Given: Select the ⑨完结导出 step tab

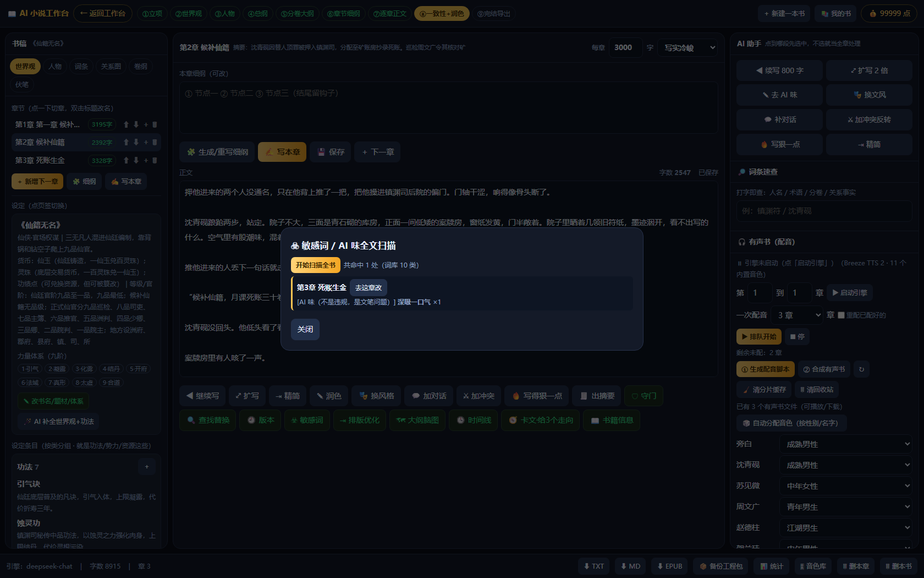Looking at the screenshot, I should click(x=493, y=14).
